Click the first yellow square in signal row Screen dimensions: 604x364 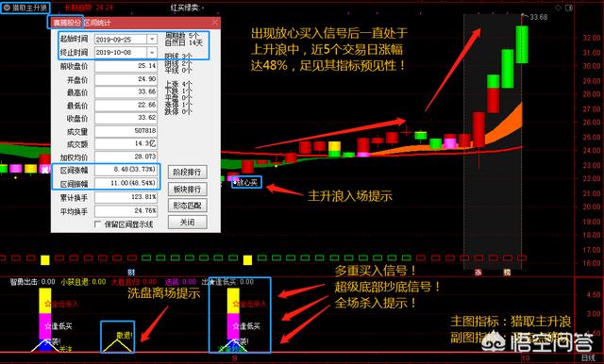pos(45,260)
